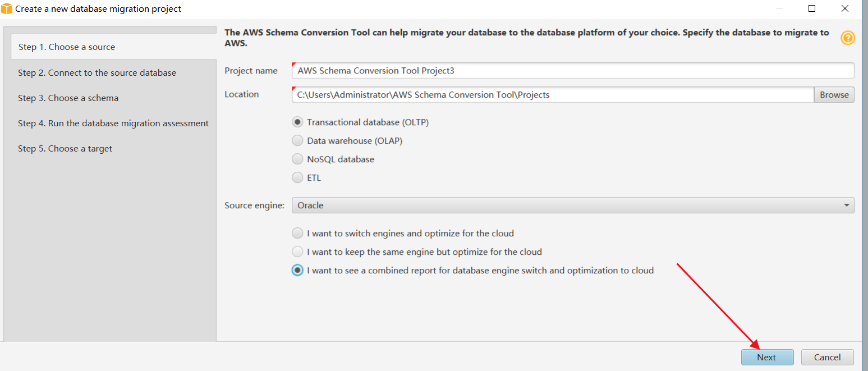Click the Oracle source engine combo box

[x=561, y=205]
